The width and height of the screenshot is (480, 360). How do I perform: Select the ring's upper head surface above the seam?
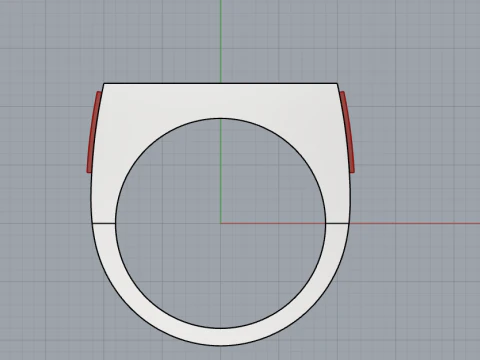pos(220,101)
